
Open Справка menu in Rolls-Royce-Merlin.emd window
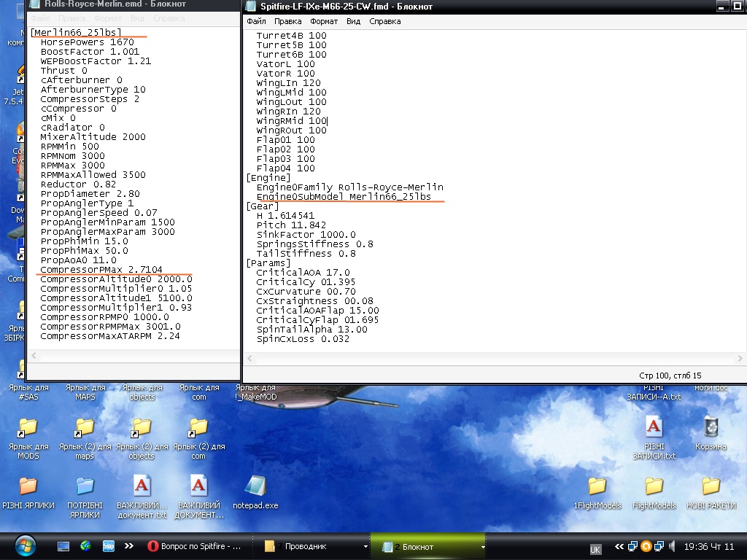pos(169,18)
